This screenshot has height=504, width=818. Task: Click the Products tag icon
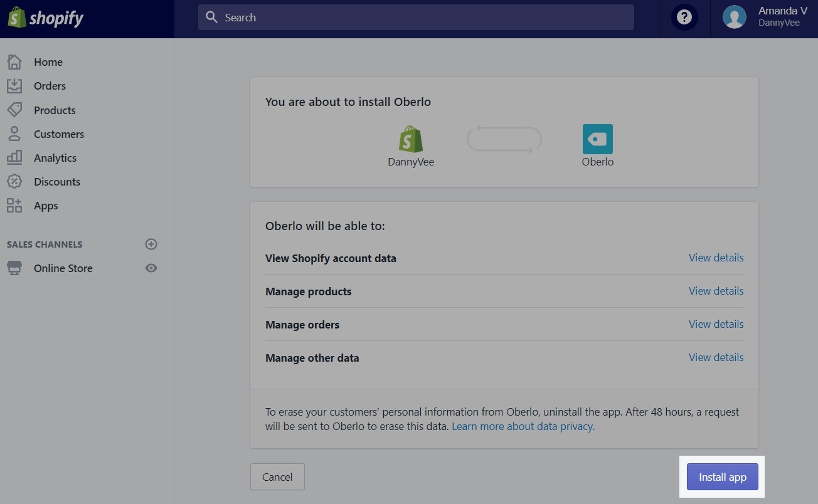tap(14, 110)
